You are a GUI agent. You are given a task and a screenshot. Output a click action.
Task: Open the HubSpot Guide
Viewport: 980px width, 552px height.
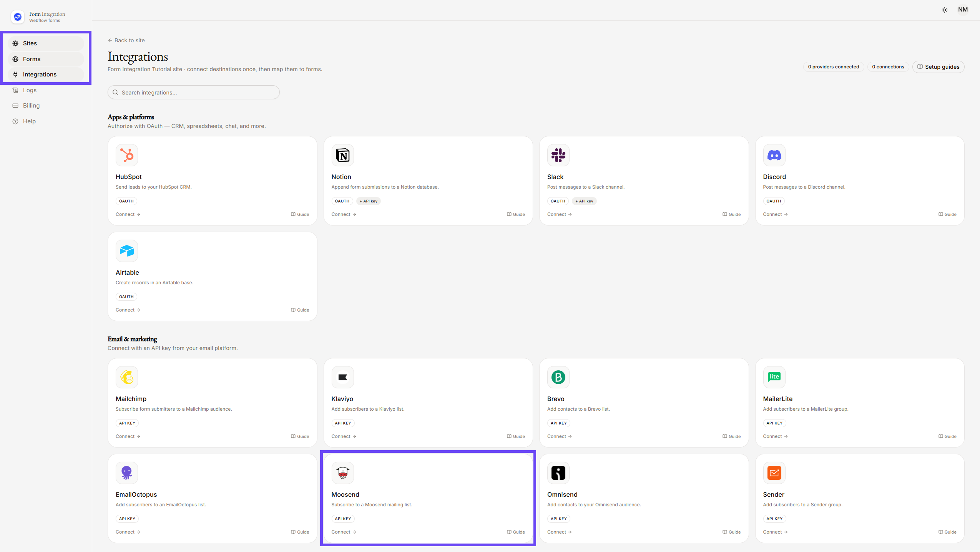point(300,214)
